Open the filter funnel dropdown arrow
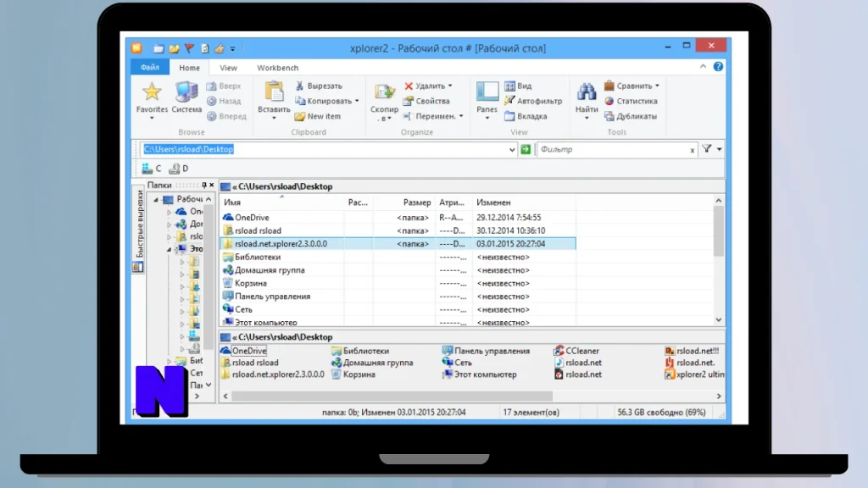Screen dimensions: 868x488 click(x=719, y=149)
